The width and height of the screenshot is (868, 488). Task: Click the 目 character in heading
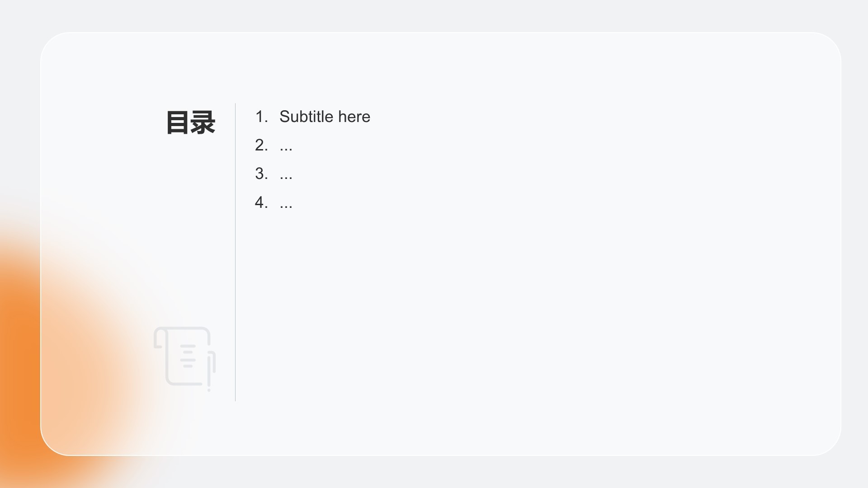(178, 122)
